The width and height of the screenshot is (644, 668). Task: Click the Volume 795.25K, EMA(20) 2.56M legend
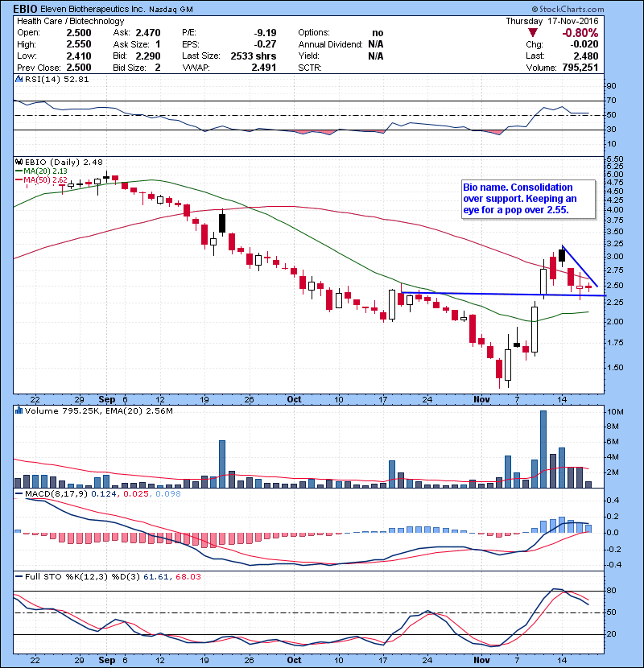pyautogui.click(x=99, y=411)
